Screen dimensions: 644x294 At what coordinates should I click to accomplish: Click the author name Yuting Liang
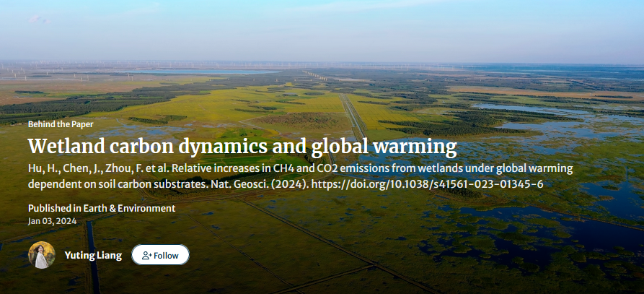[x=93, y=255]
